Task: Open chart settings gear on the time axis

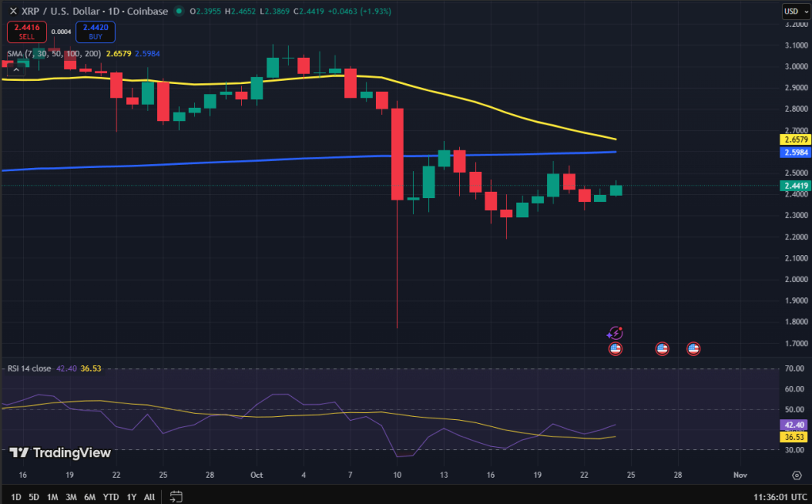Action: pyautogui.click(x=796, y=475)
